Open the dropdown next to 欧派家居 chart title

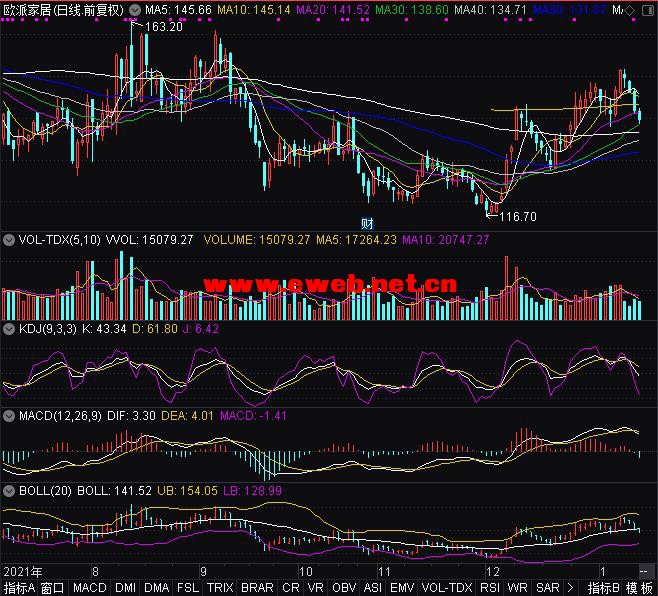(x=135, y=9)
